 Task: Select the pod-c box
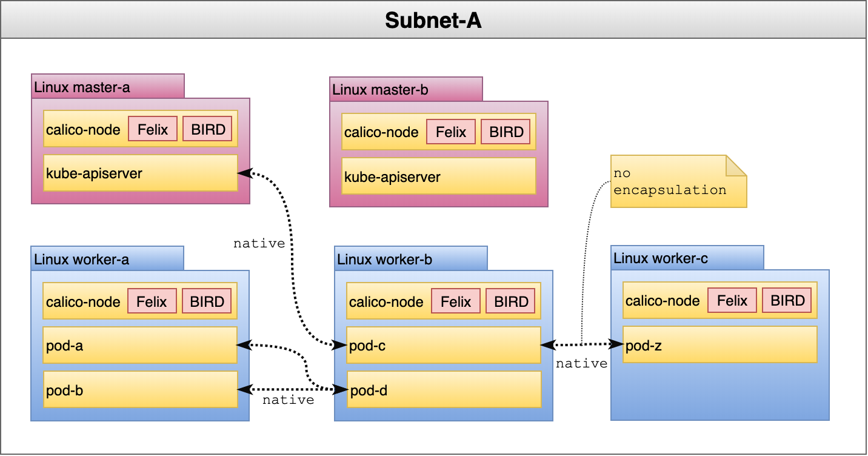click(x=443, y=346)
